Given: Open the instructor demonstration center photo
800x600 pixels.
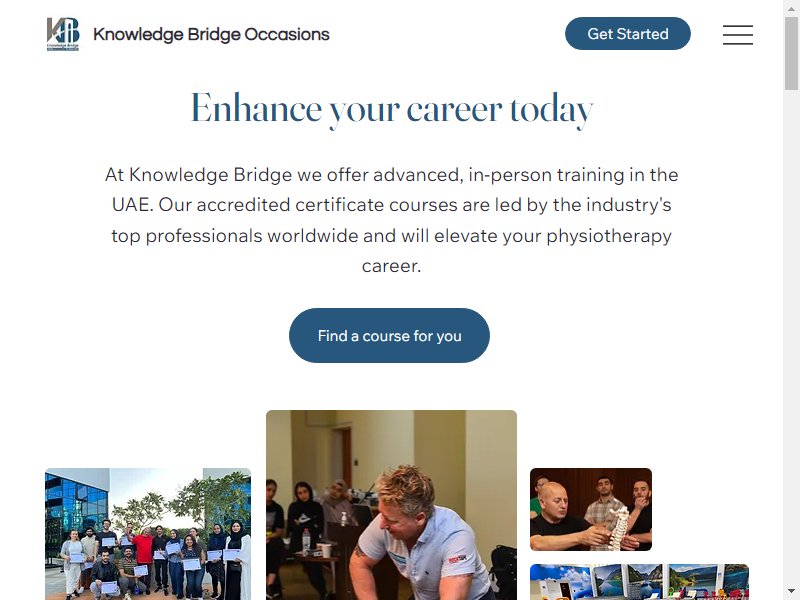Looking at the screenshot, I should (x=391, y=505).
